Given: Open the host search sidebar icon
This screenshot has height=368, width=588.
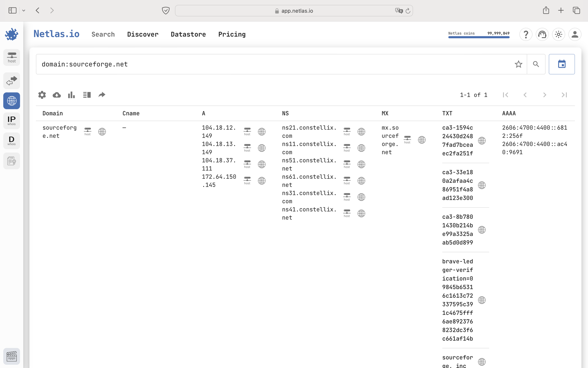Looking at the screenshot, I should coord(12,57).
